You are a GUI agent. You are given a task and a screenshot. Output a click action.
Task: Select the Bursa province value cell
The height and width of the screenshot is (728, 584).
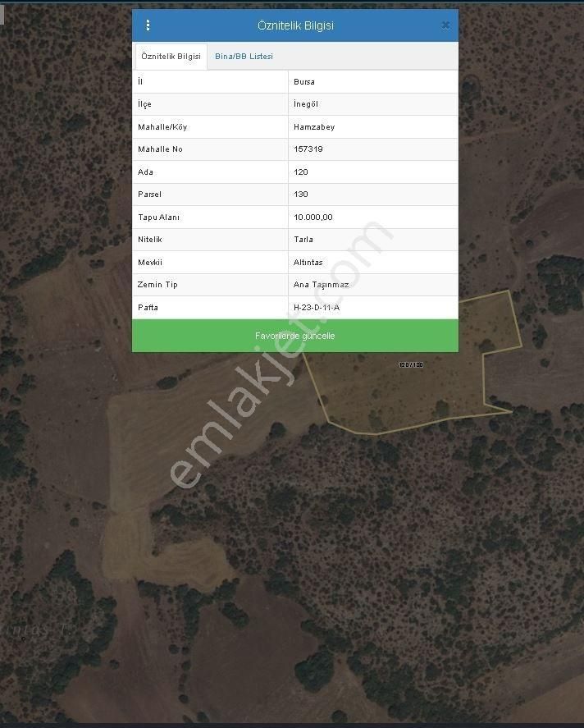point(373,82)
